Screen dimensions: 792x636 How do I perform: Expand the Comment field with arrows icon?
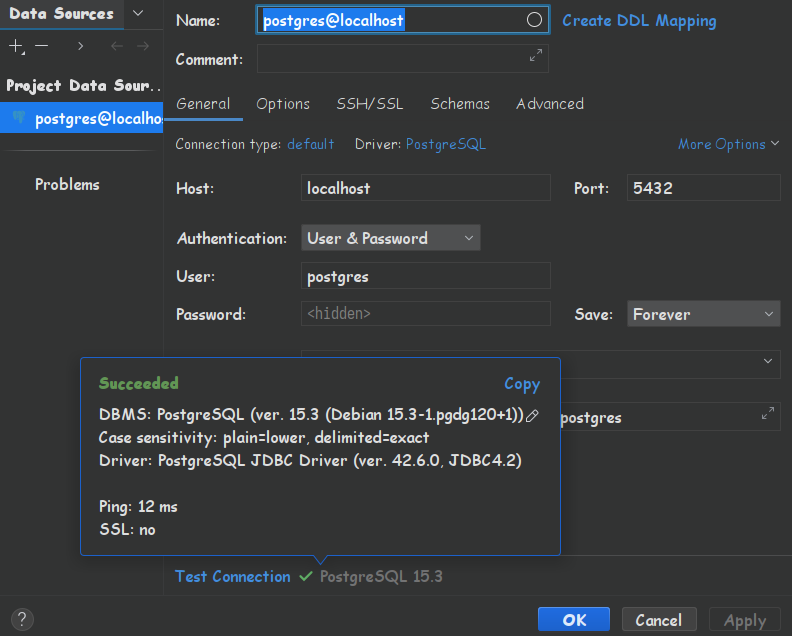click(536, 55)
